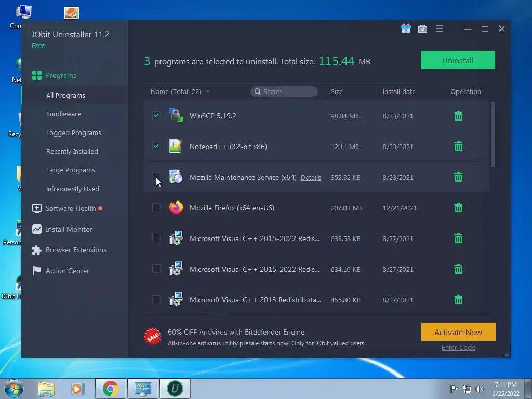Click the Control Panel taskbar icon

click(x=142, y=389)
